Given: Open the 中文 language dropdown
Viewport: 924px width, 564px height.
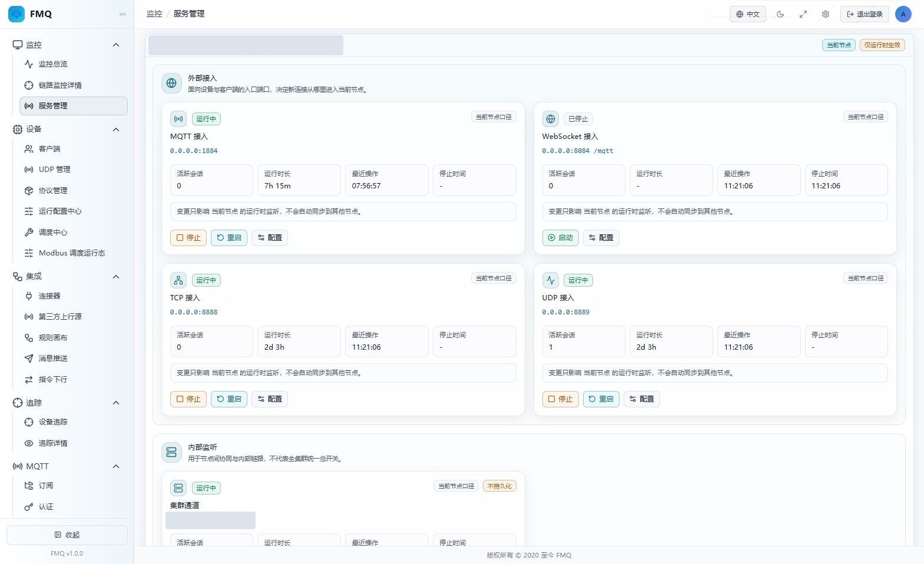Looking at the screenshot, I should coord(748,14).
